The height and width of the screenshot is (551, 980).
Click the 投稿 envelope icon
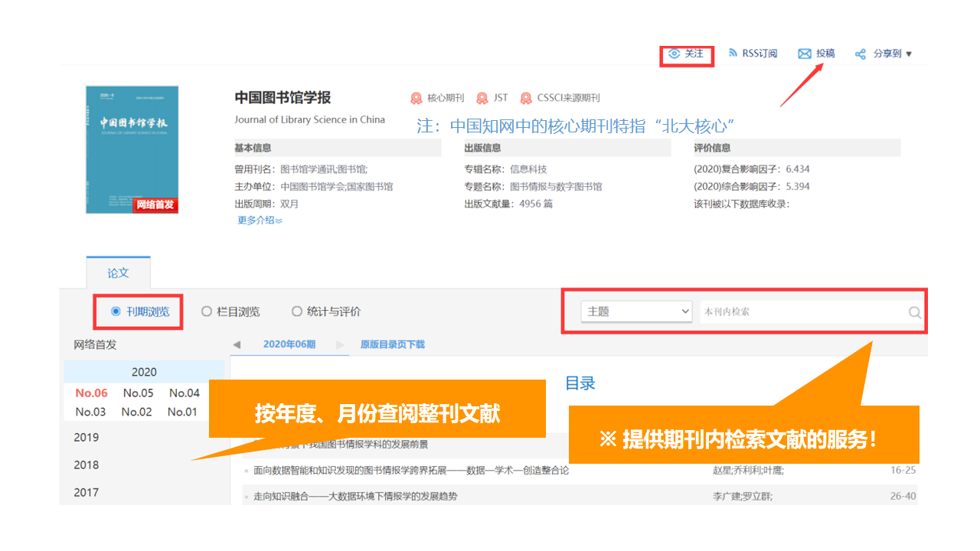click(804, 54)
